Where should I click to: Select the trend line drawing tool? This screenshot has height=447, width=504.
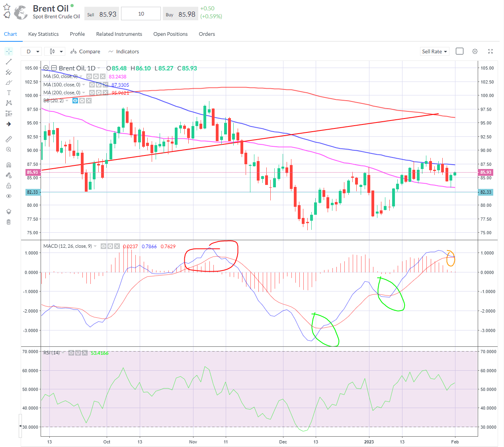point(9,62)
